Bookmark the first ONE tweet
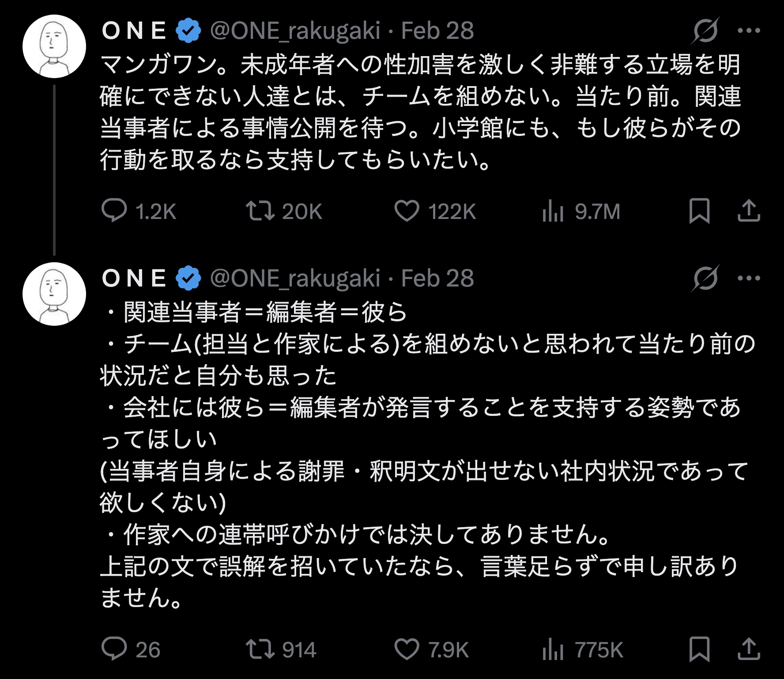 [x=699, y=211]
